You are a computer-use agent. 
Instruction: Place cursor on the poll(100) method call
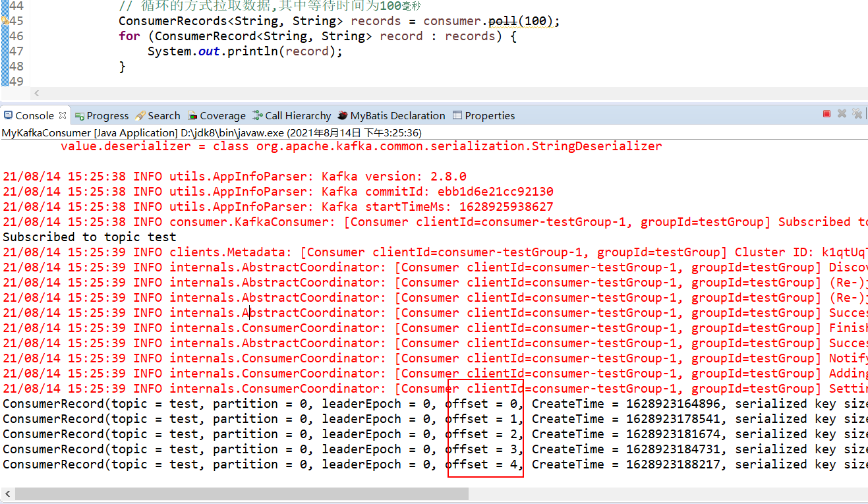tap(502, 20)
